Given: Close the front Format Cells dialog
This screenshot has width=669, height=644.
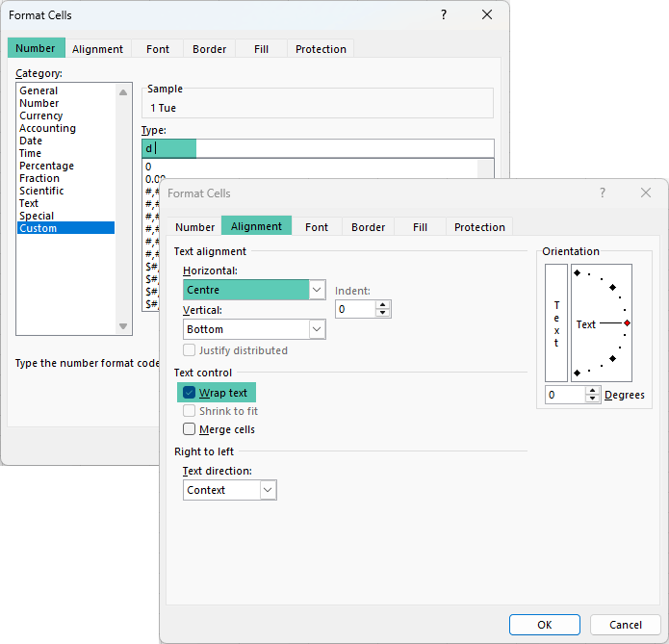Looking at the screenshot, I should pos(646,193).
